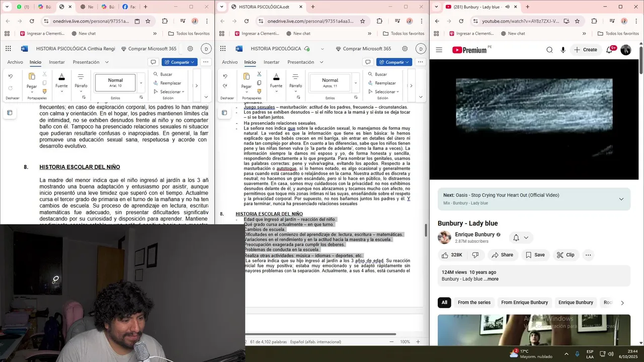Toggle subscription notification bell for Enrique Bunbury
This screenshot has height=362, width=644.
(x=520, y=238)
